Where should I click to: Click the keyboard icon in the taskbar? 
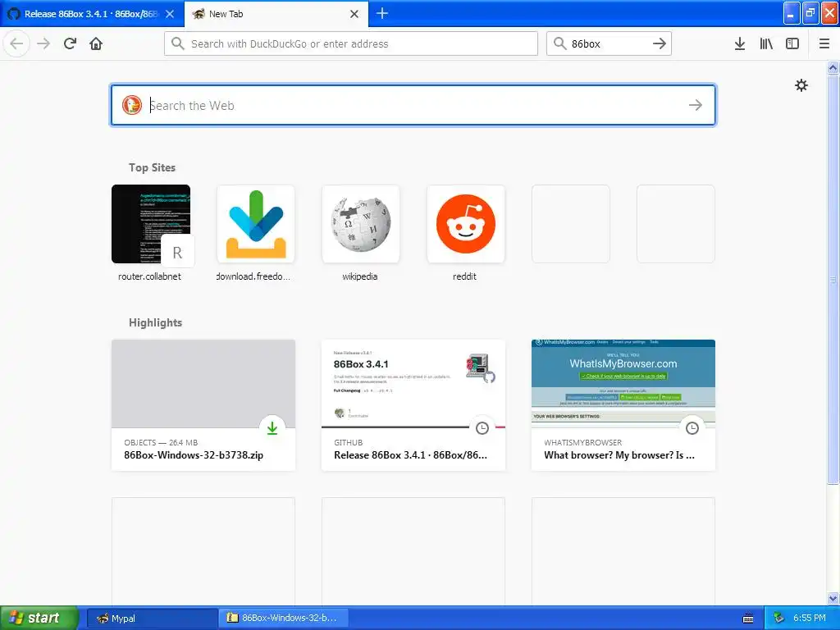click(x=748, y=619)
